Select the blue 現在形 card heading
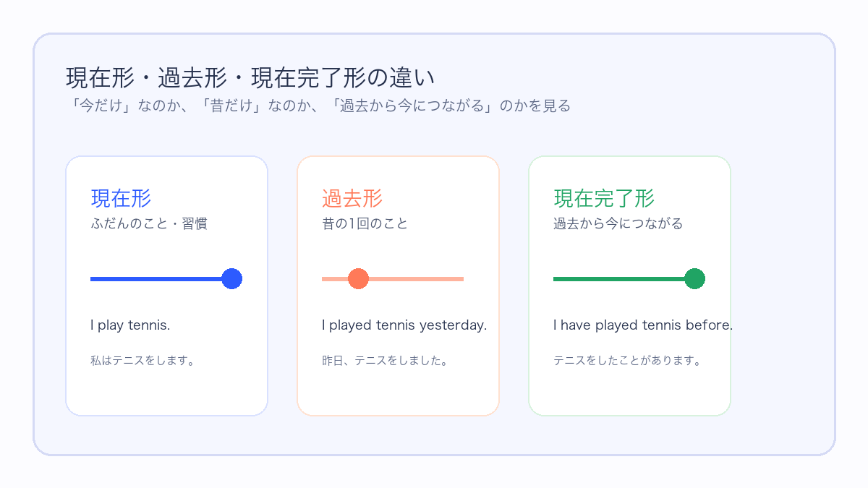Screen dimensions: 868x488 121,198
